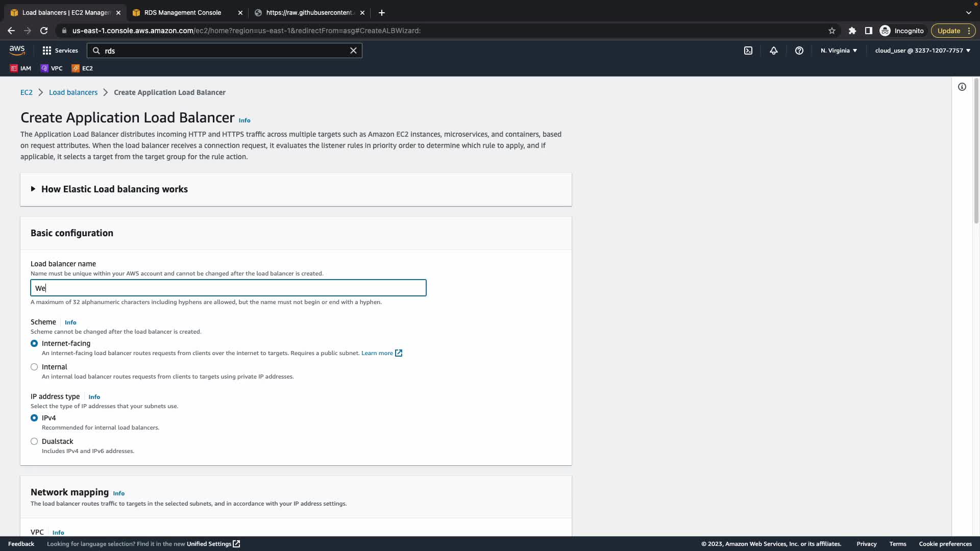The height and width of the screenshot is (551, 980).
Task: Select the Dualstack IP address type
Action: click(34, 441)
